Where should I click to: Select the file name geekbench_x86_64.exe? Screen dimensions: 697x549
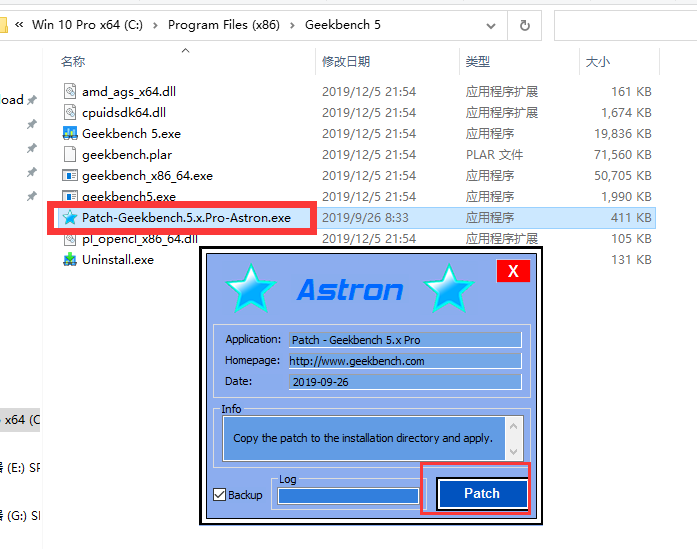(x=148, y=176)
